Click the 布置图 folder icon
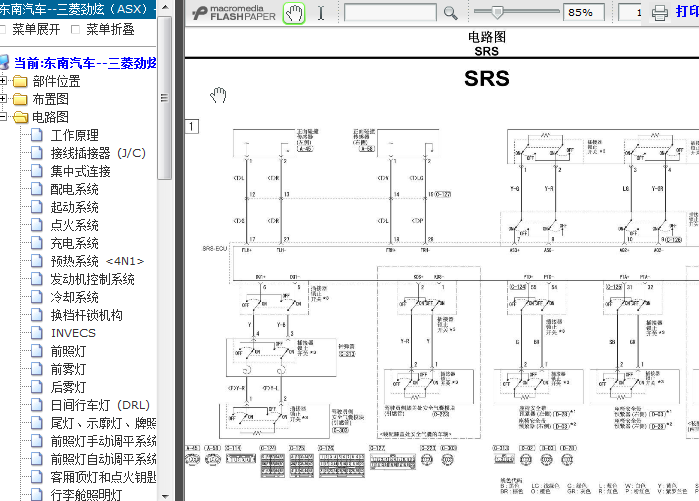The height and width of the screenshot is (501, 699). click(21, 99)
